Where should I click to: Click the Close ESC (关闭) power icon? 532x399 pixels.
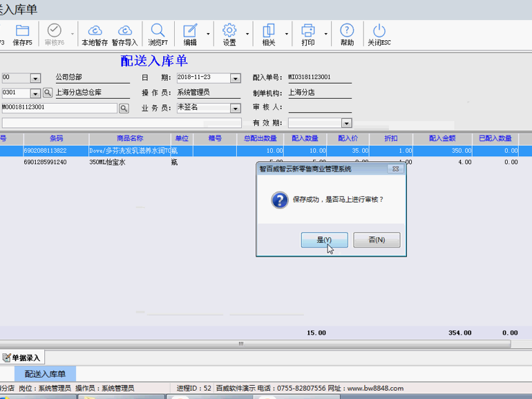pyautogui.click(x=379, y=33)
